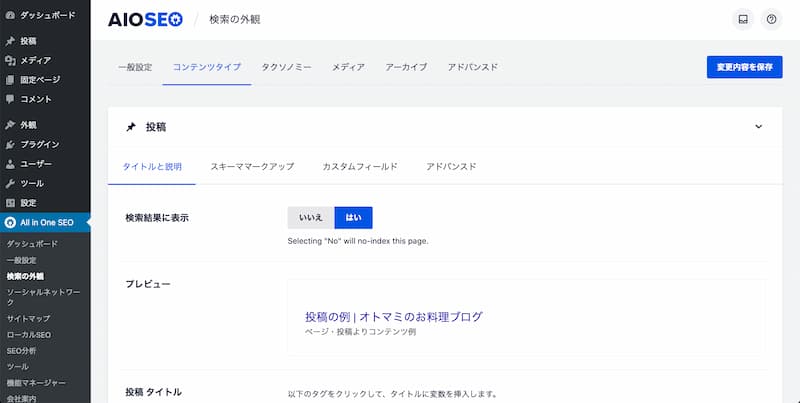The height and width of the screenshot is (403, 800).
Task: Select はい for 検索結果に表示
Action: pos(354,218)
